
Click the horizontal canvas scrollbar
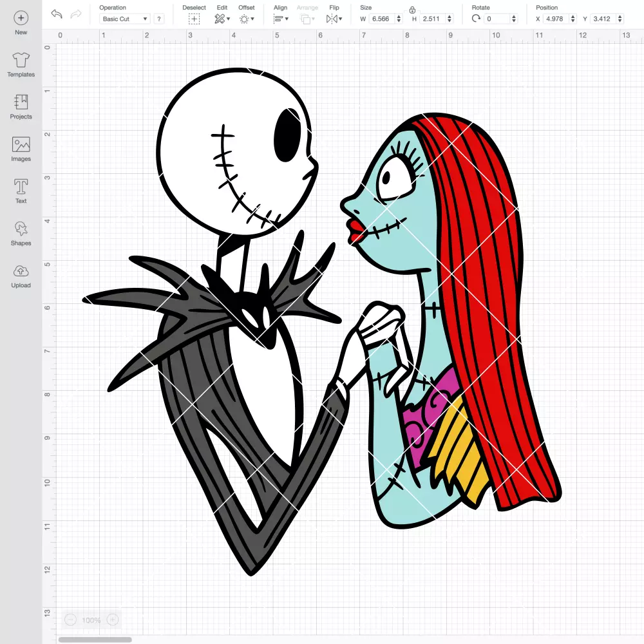tap(95, 639)
